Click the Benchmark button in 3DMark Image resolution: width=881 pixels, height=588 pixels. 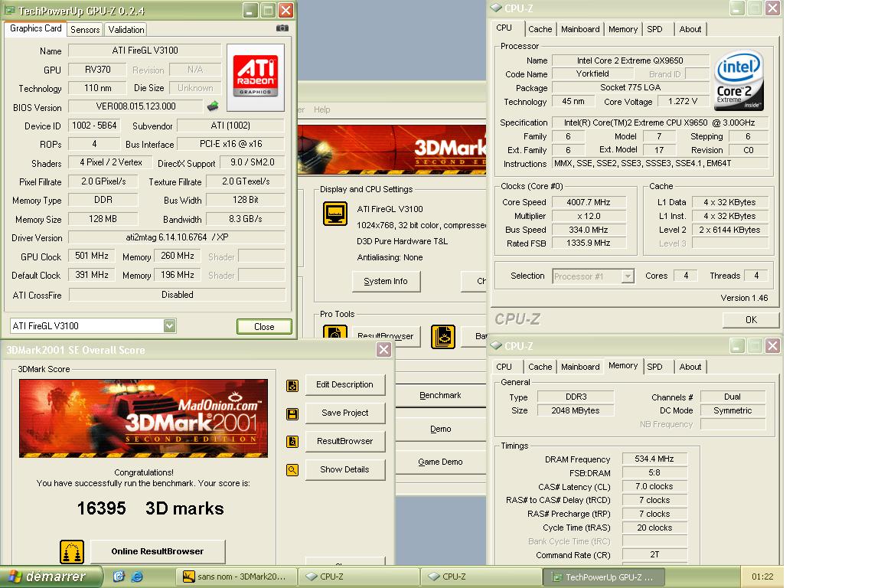pyautogui.click(x=441, y=396)
